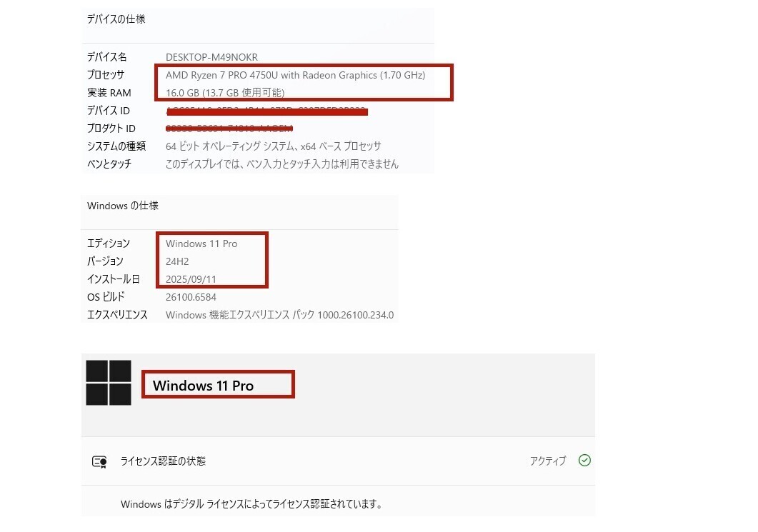Screen dimensions: 758x532
Task: Click the Windows 11 logo icon
Action: (x=109, y=382)
